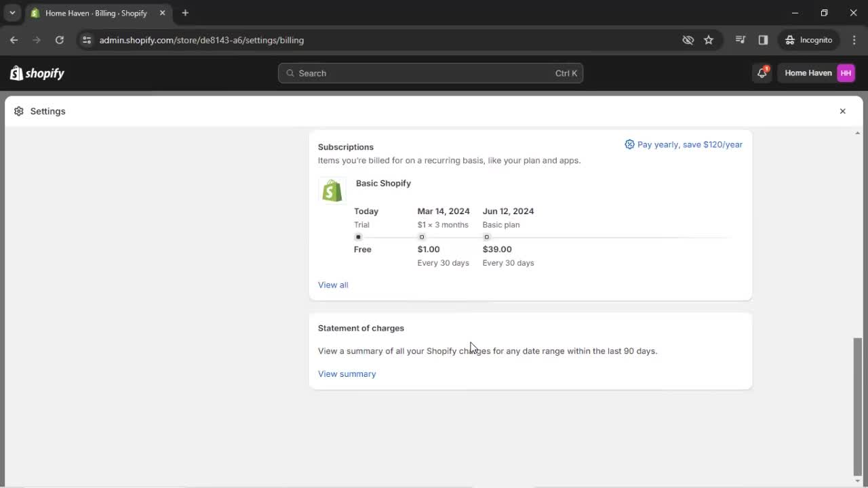The image size is (868, 488).
Task: Click the Subscriptions heading
Action: point(346,147)
